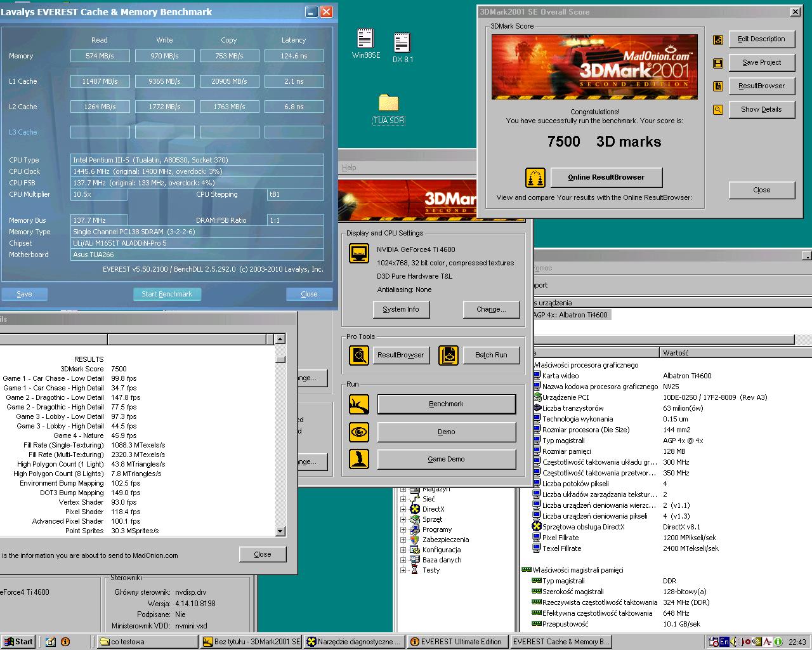Click the Sprzętowa obsługa DirectX icon

pos(537,527)
